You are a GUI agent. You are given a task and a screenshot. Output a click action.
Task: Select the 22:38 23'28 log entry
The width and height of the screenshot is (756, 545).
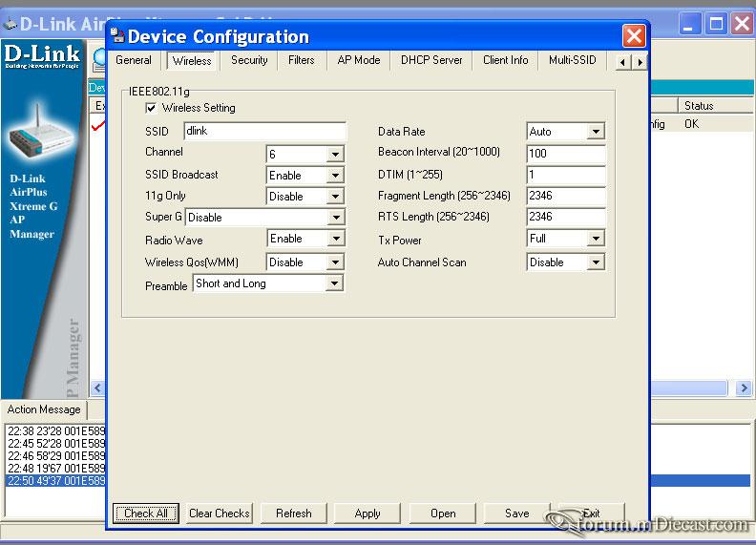coord(56,430)
